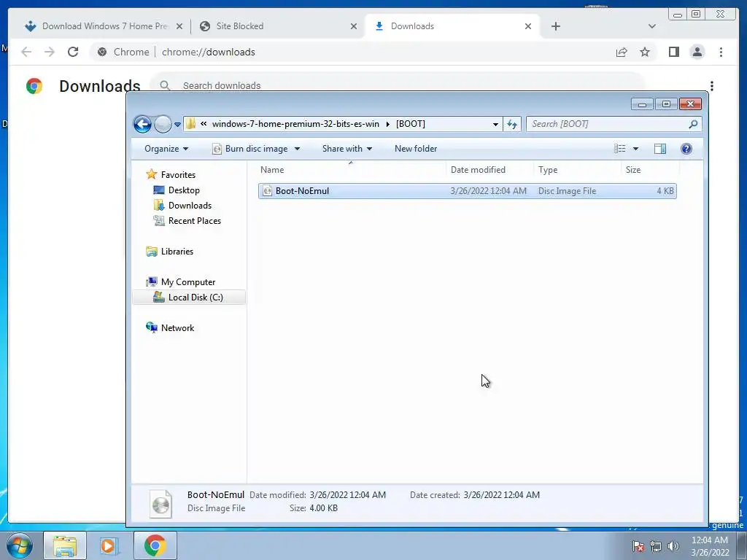Bookmark this page with star icon
Image resolution: width=747 pixels, height=560 pixels.
click(645, 52)
